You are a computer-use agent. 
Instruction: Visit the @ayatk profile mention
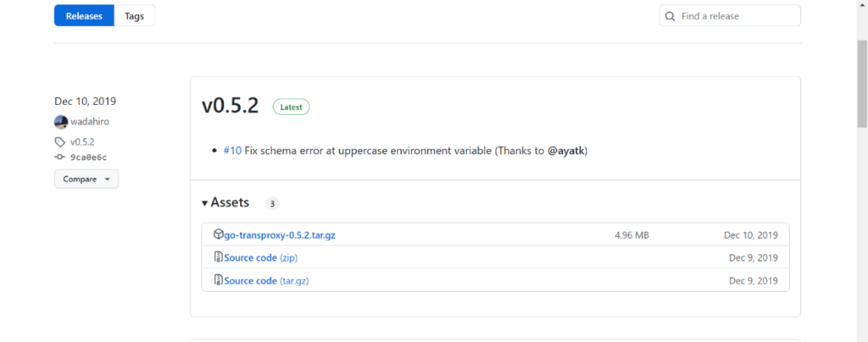565,151
